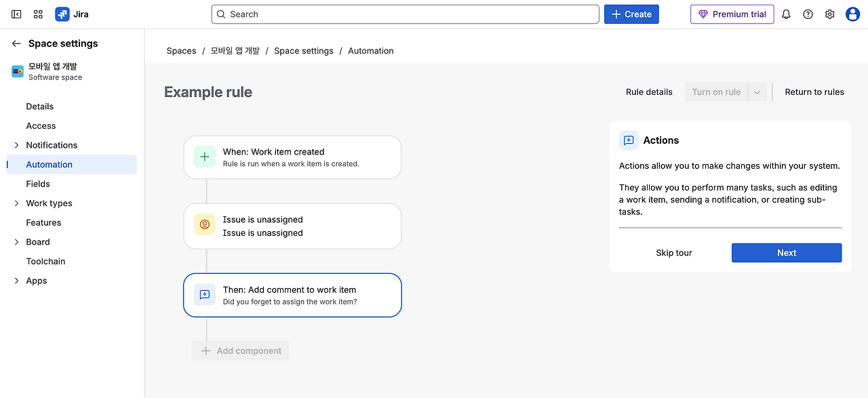Click the Jira logo icon
Viewport: 868px width, 398px height.
(x=62, y=14)
